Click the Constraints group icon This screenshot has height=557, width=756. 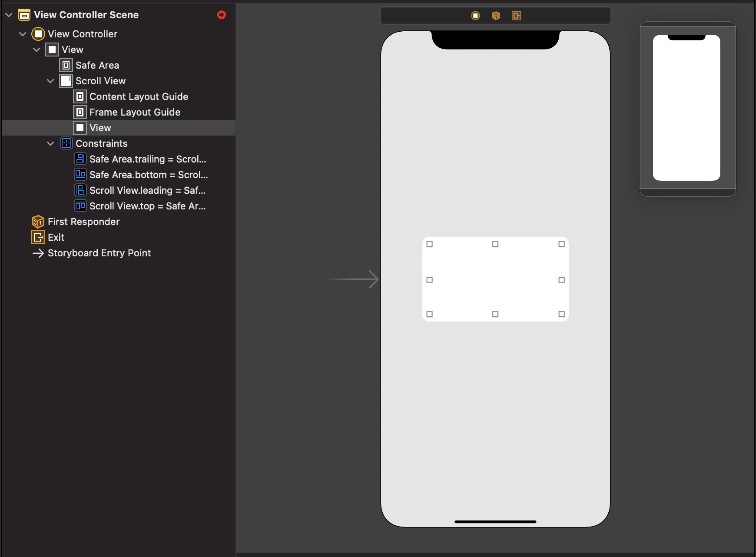coord(66,143)
